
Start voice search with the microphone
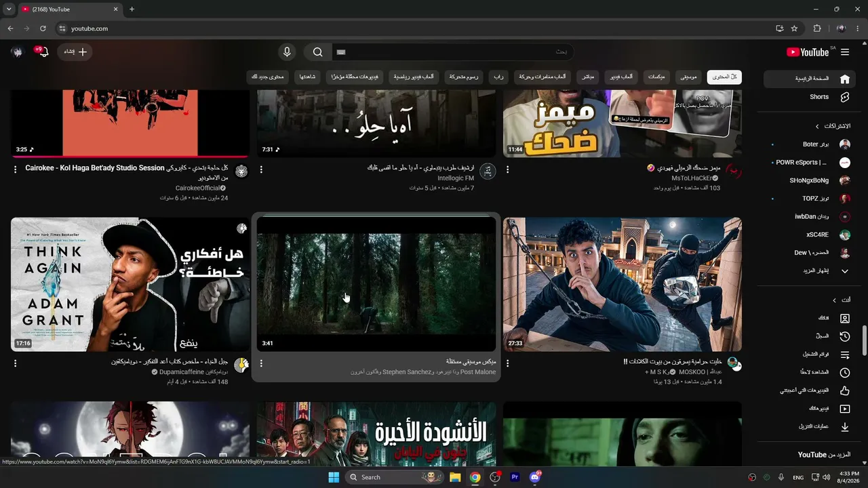[287, 52]
